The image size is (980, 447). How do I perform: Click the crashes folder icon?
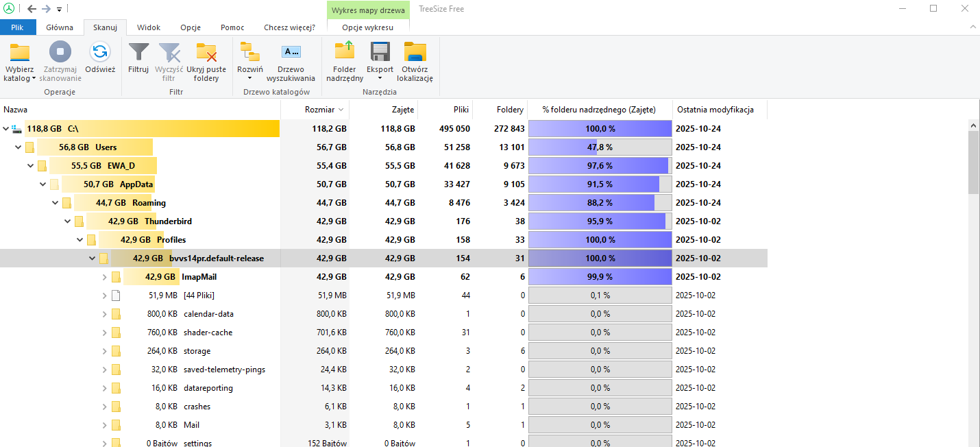click(116, 407)
